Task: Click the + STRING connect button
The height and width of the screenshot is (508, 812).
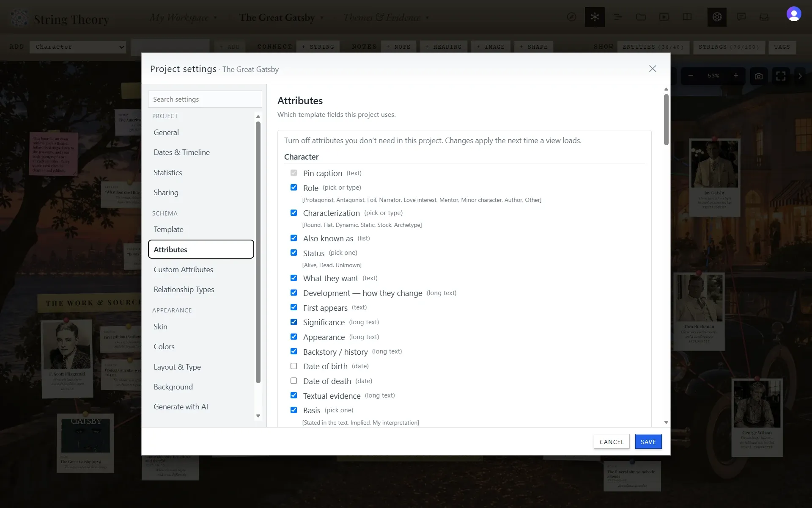Action: [x=318, y=47]
